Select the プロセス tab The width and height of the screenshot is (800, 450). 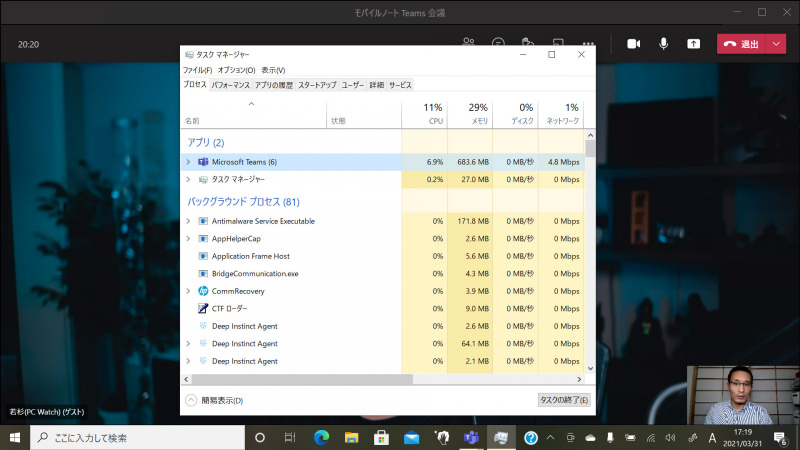point(195,85)
